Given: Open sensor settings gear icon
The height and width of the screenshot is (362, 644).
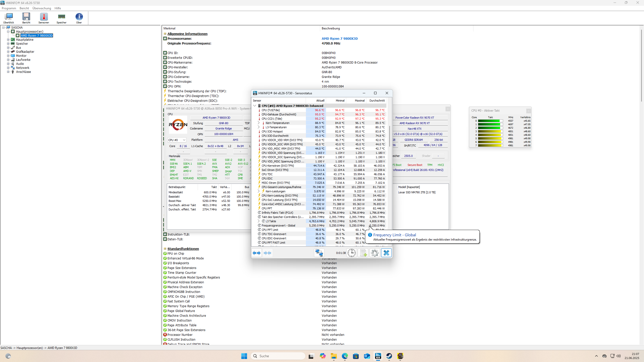Looking at the screenshot, I should tap(375, 253).
